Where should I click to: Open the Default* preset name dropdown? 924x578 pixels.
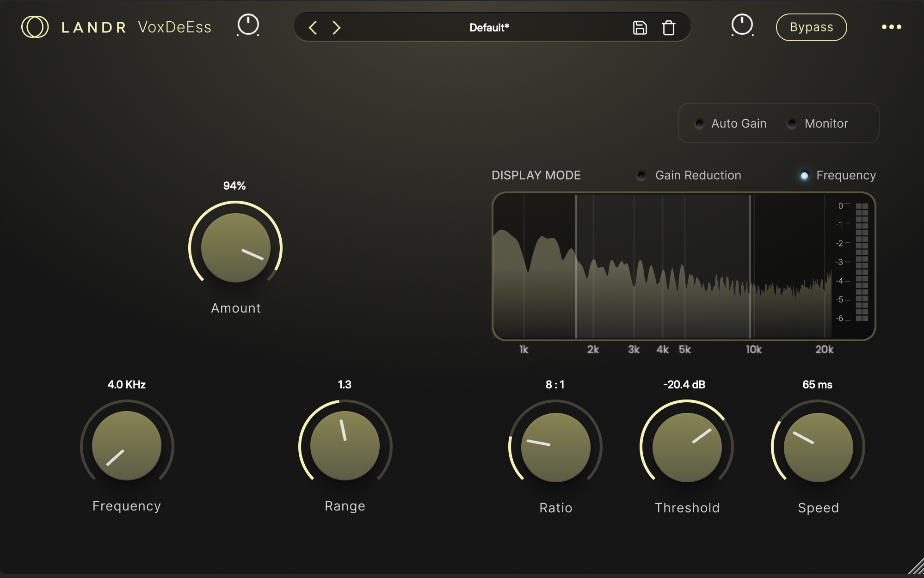pyautogui.click(x=489, y=28)
